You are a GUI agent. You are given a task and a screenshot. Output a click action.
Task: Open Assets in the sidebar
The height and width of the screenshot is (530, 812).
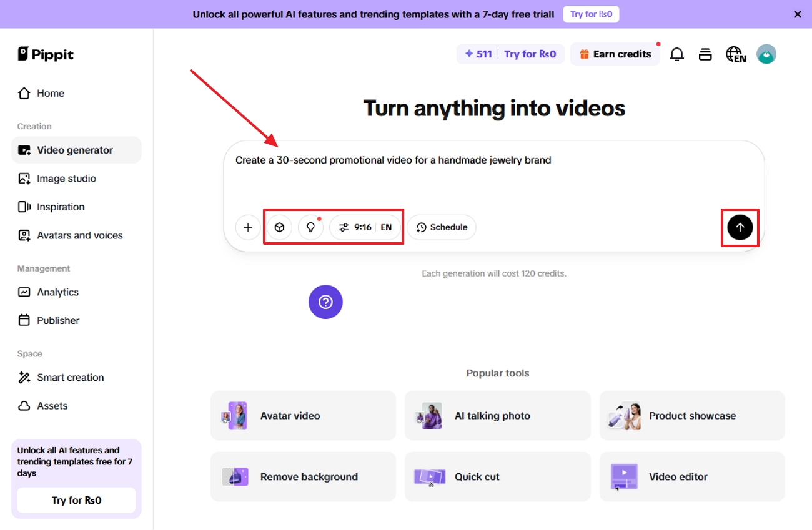(x=76, y=406)
